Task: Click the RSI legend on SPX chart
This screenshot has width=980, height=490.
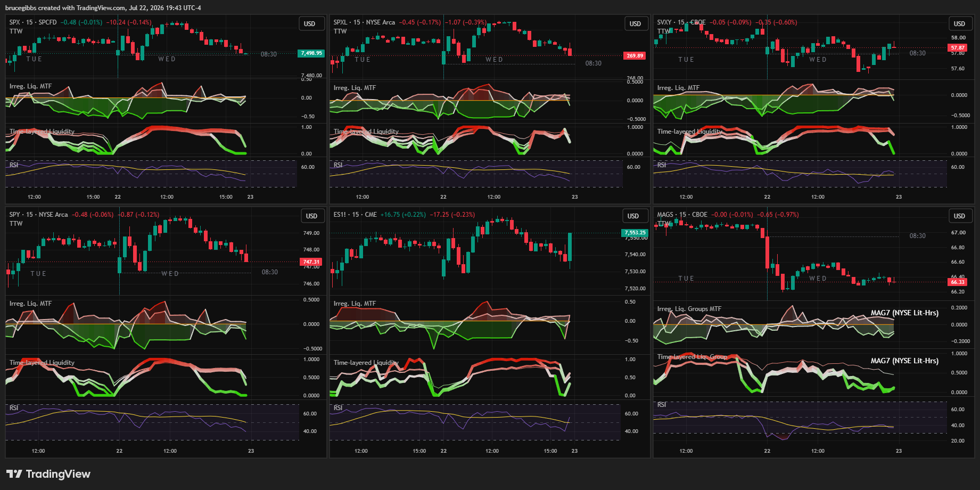Action: pyautogui.click(x=14, y=165)
